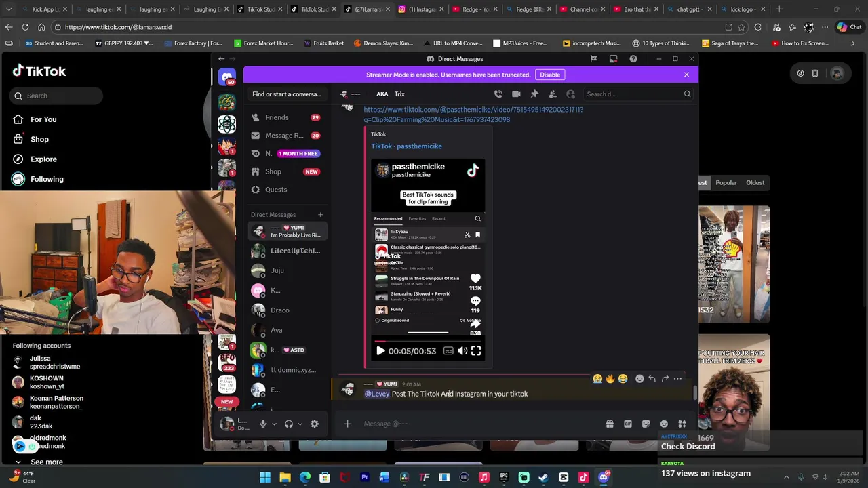
Task: Open TikTok Explore page
Action: 43,159
